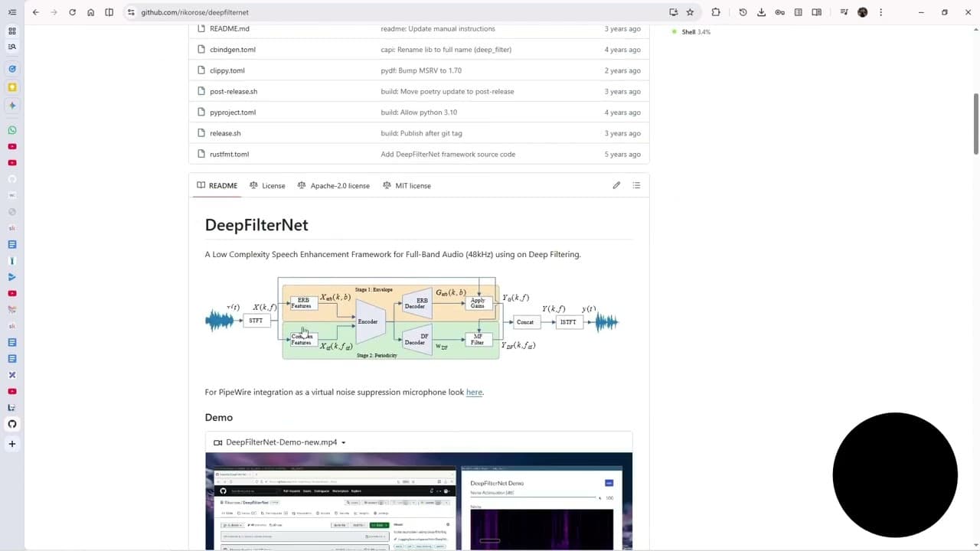The height and width of the screenshot is (551, 980).
Task: Follow the 'here' PipeWire integration link
Action: click(x=474, y=392)
